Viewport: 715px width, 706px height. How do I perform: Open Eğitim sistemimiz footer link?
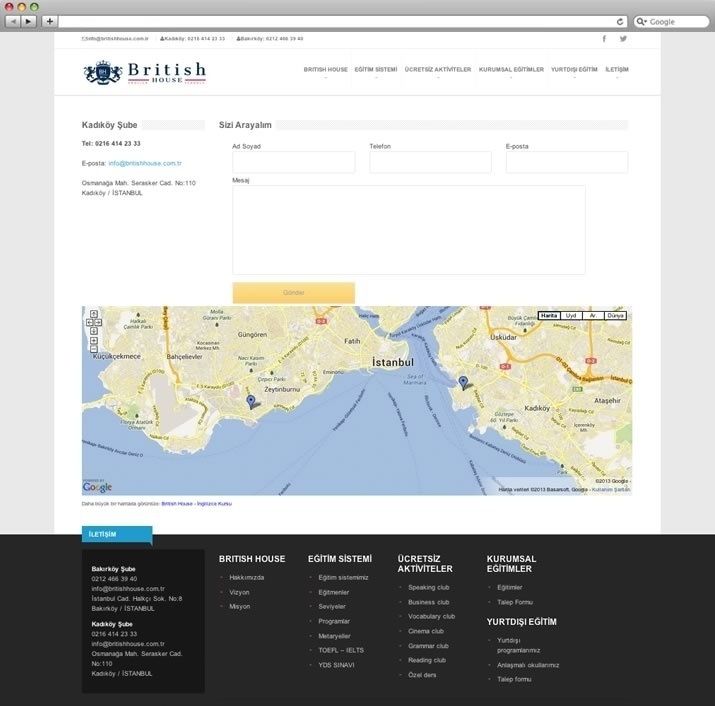[x=343, y=577]
